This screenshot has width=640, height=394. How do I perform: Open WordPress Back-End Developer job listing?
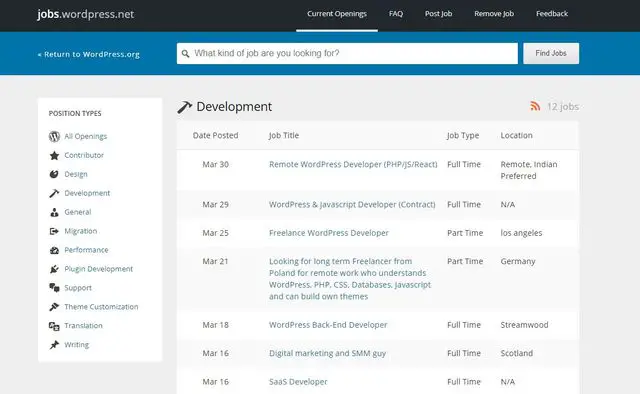(328, 325)
